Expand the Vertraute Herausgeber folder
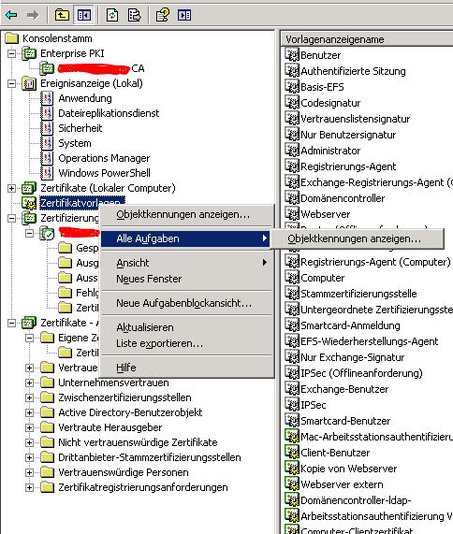This screenshot has height=534, width=453. click(29, 428)
